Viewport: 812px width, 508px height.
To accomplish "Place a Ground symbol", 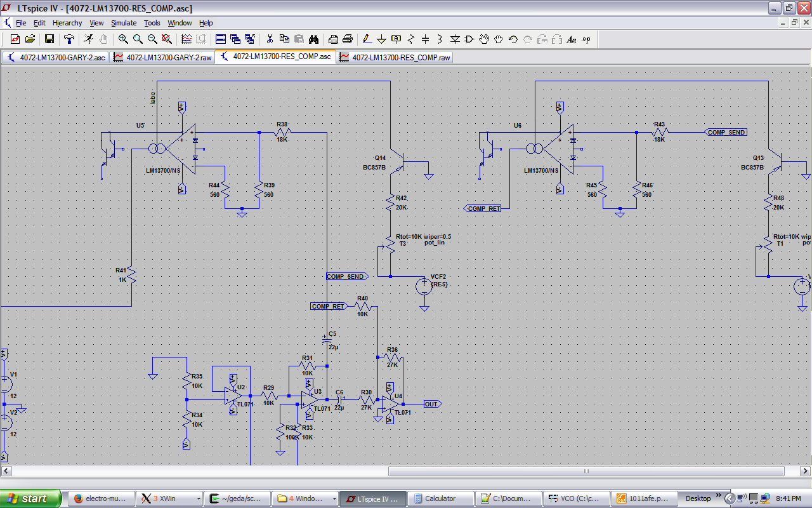I will pyautogui.click(x=381, y=39).
